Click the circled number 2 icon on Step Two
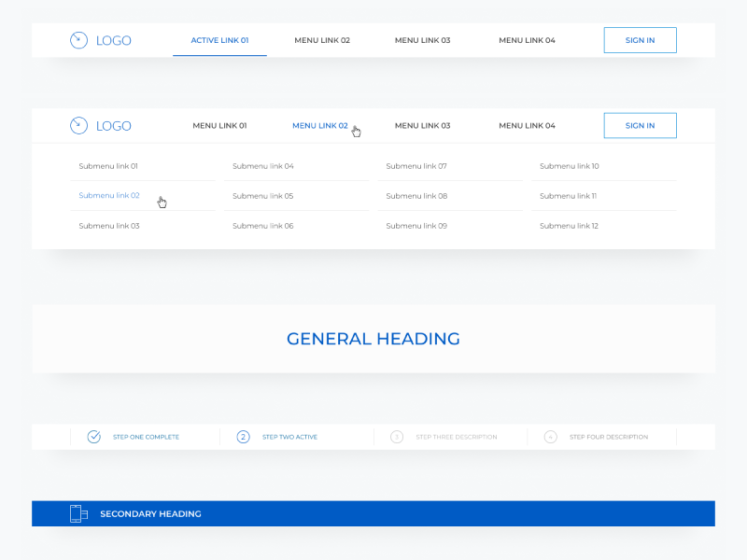 [x=243, y=436]
